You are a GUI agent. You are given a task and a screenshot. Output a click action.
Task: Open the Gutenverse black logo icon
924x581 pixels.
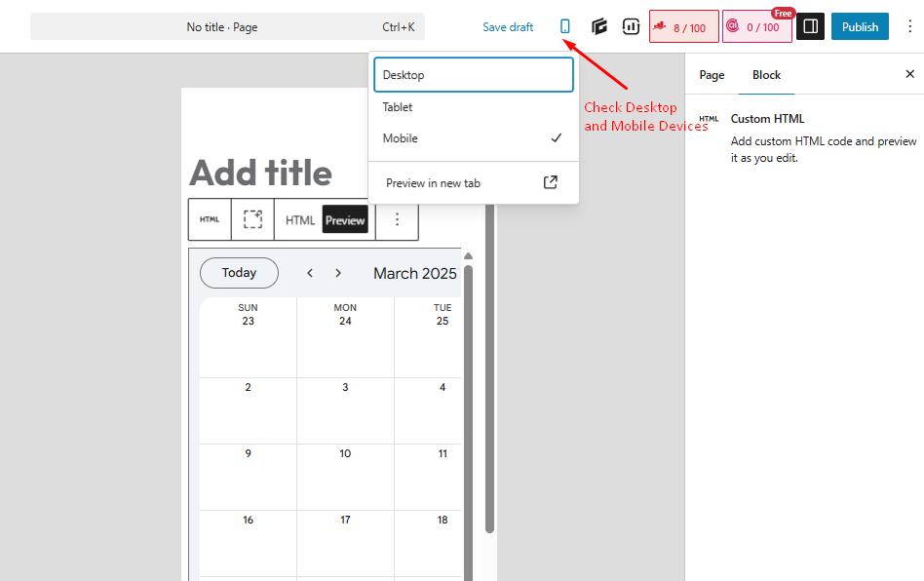[599, 27]
